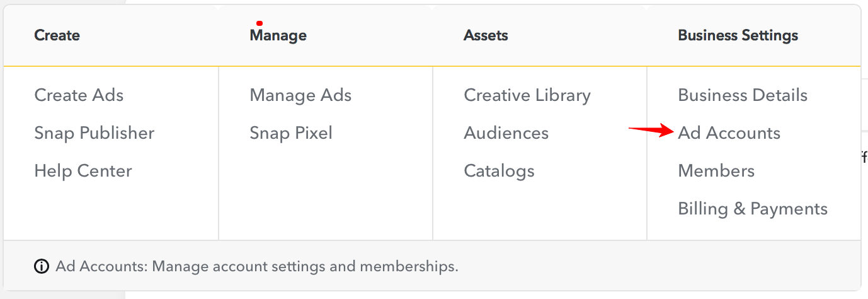Screen dimensions: 868x299
Task: Open the Help Center link
Action: (83, 171)
